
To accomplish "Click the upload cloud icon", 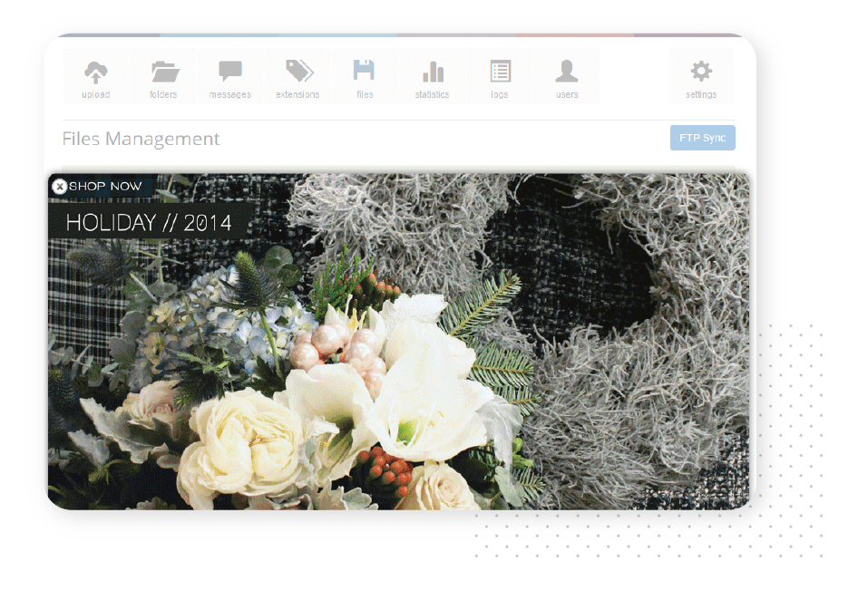I will click(95, 73).
